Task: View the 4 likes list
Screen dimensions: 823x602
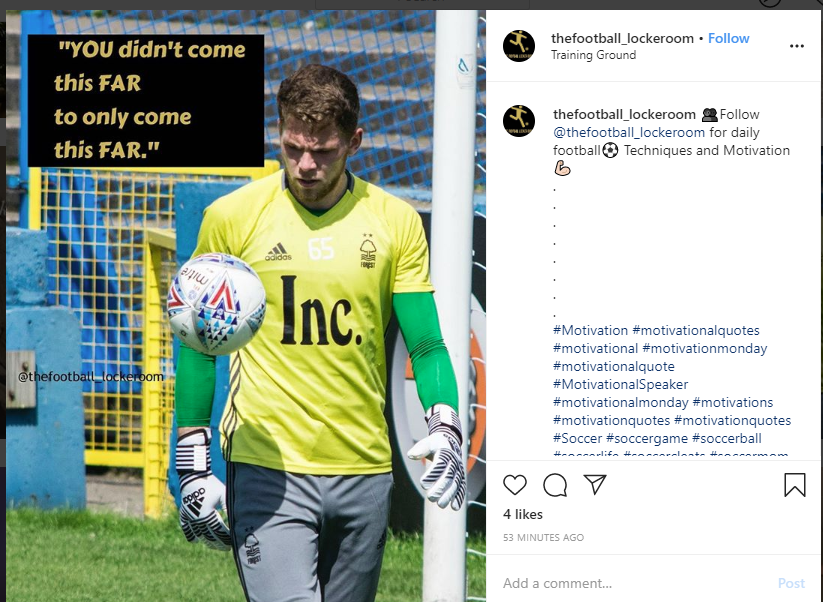Action: 523,514
